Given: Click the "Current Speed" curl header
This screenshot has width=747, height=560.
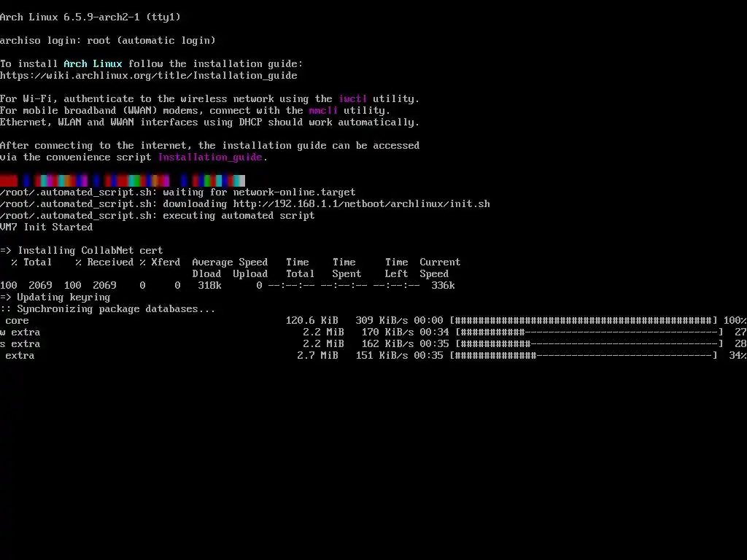Looking at the screenshot, I should pyautogui.click(x=440, y=268).
